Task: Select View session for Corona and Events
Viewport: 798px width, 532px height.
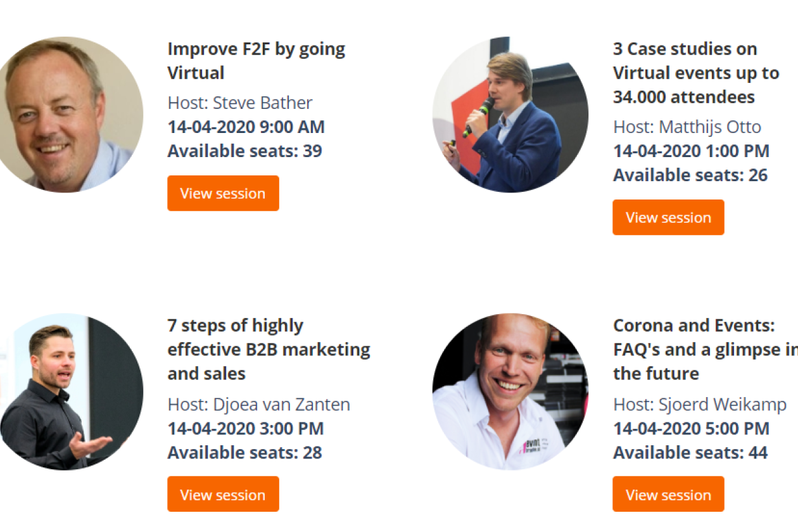Action: 668,495
